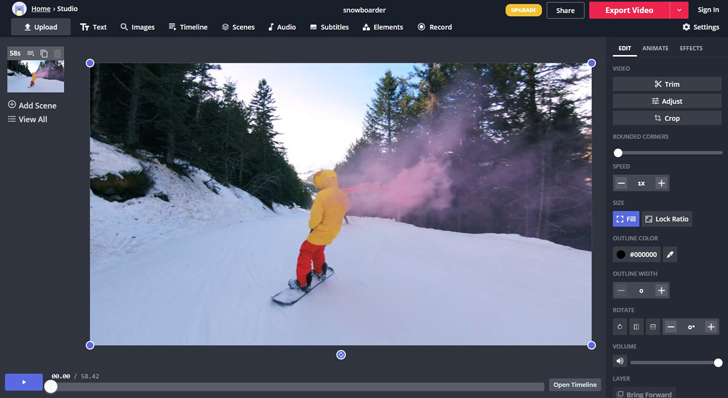
Task: Flip video horizontally using the flip icon
Action: point(637,327)
